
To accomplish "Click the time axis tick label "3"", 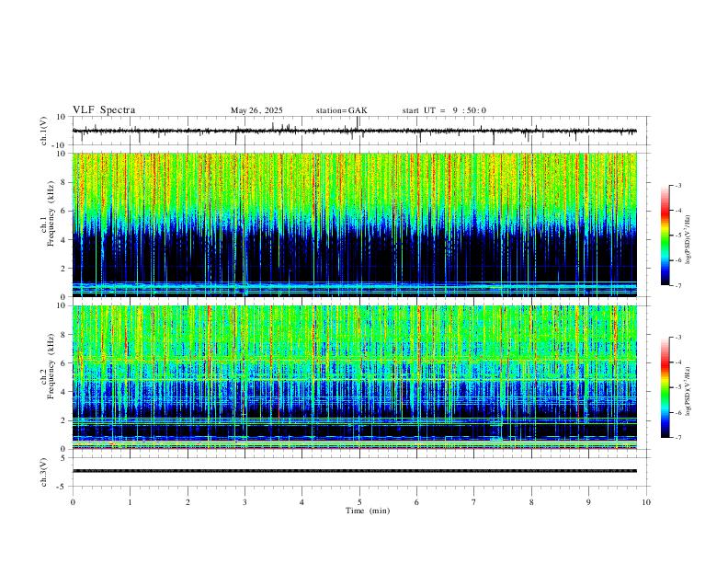I will pyautogui.click(x=245, y=502).
